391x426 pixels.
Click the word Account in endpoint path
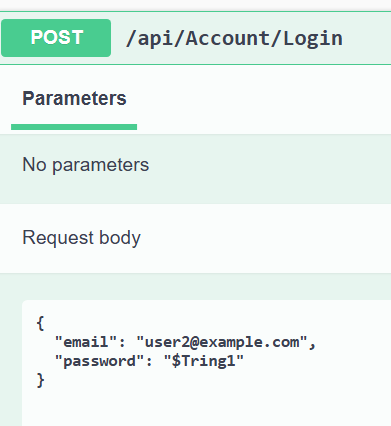(227, 38)
